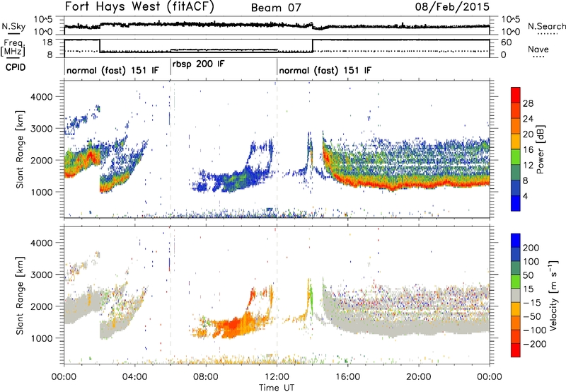Click the rbsp 200 IF mode label
The image size is (566, 392).
click(x=198, y=64)
